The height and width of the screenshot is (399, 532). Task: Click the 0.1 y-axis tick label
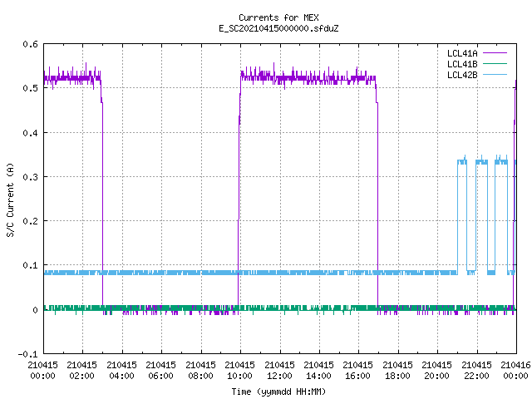[30, 265]
